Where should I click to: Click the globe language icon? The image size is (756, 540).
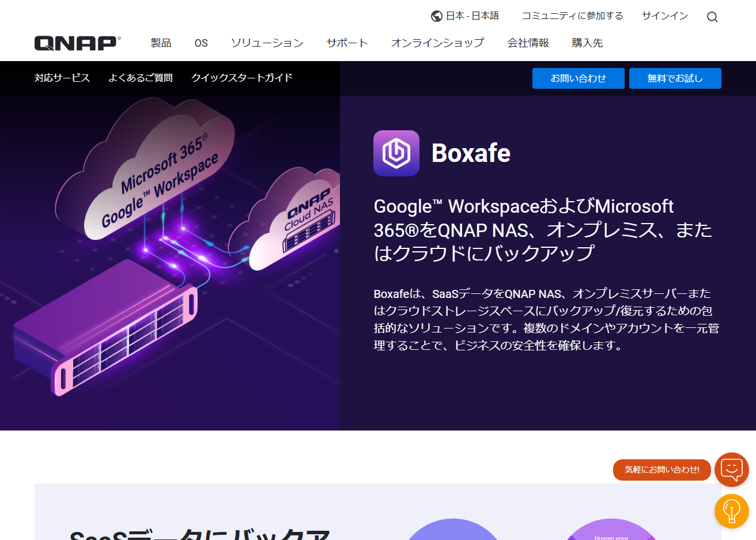click(x=437, y=16)
